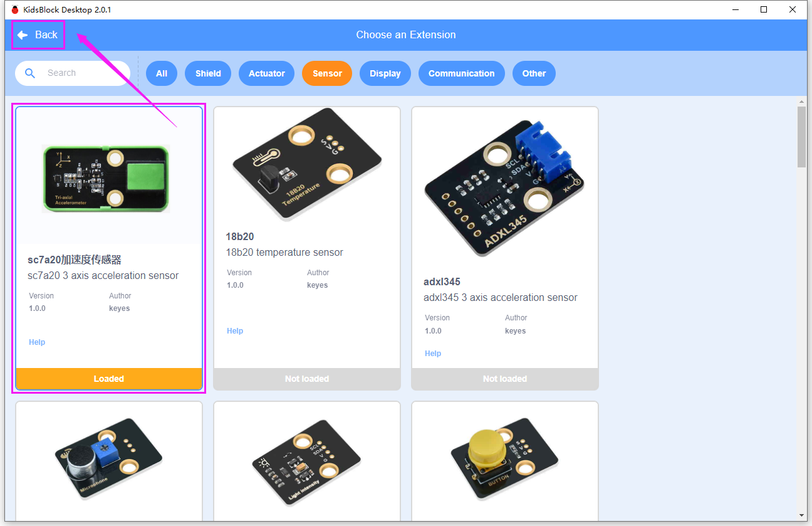The width and height of the screenshot is (812, 526).
Task: Toggle the Loaded bar on sc7a20 card
Action: 109,379
